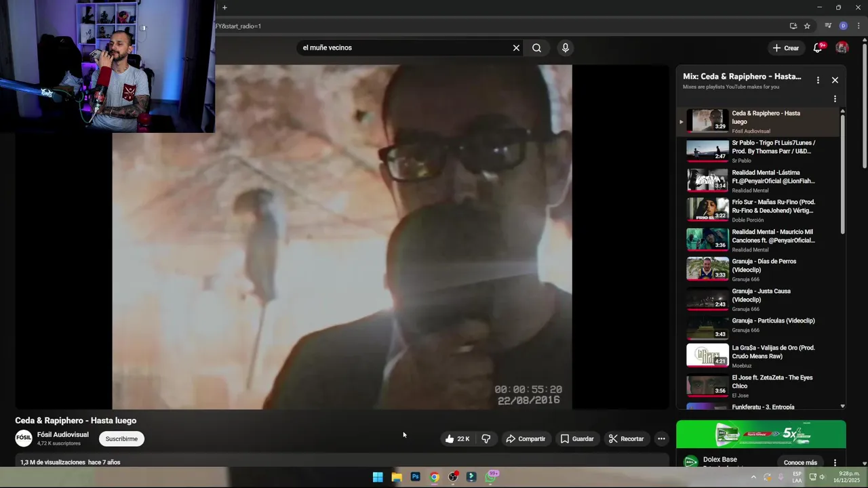Open Chrome media controls icon

click(x=828, y=26)
